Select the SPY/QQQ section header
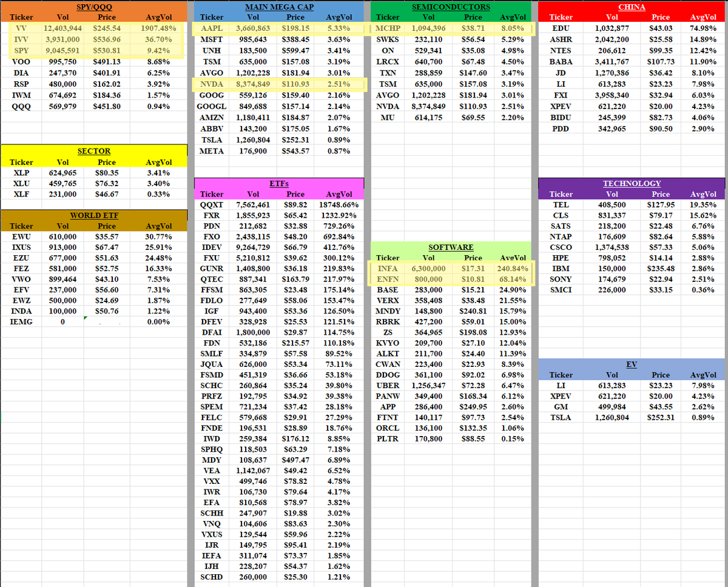 94,7
